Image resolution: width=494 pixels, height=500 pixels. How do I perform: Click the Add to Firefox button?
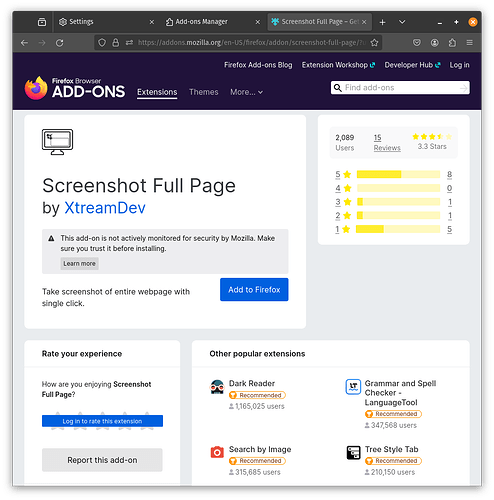(x=254, y=290)
